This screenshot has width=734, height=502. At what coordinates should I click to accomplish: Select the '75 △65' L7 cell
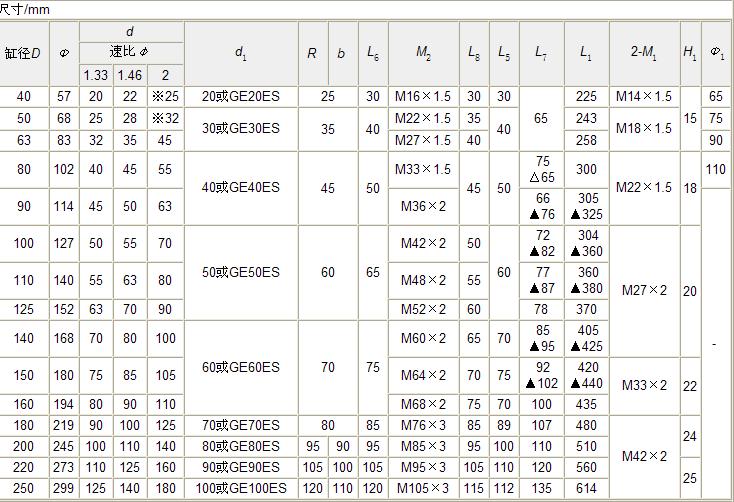click(542, 170)
